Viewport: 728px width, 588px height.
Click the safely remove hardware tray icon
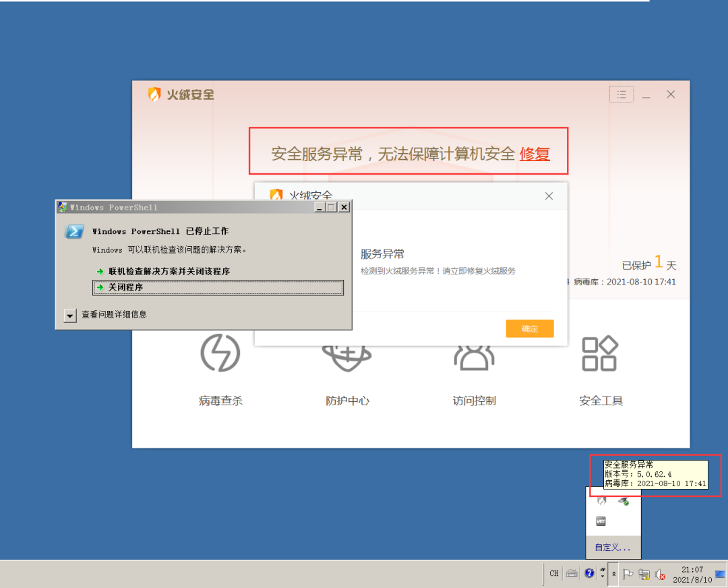623,501
